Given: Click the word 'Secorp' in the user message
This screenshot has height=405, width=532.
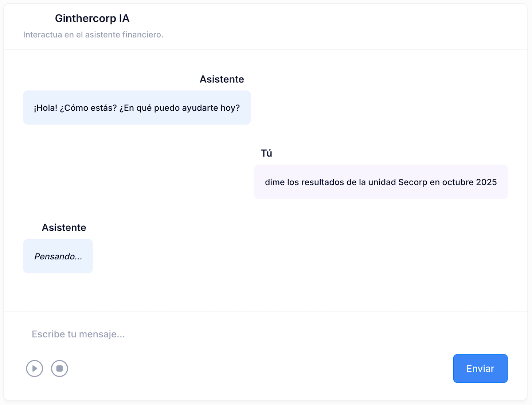Looking at the screenshot, I should (413, 182).
